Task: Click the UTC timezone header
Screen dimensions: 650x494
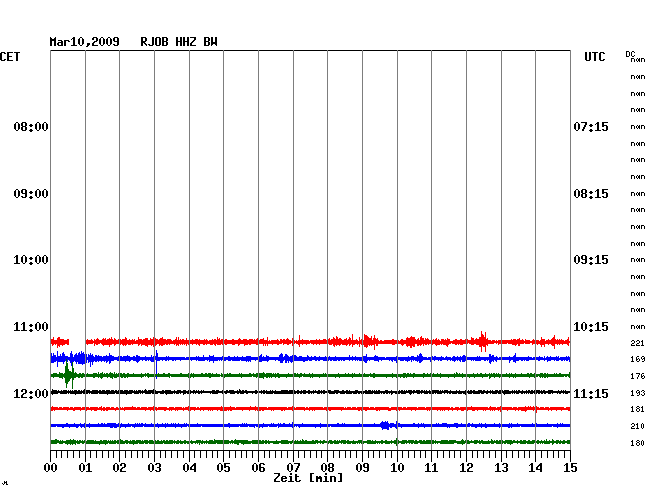Action: 595,57
